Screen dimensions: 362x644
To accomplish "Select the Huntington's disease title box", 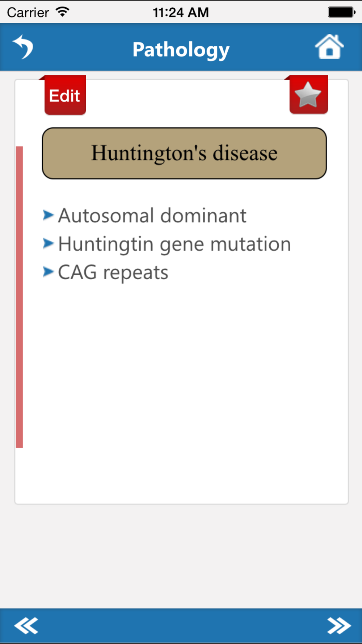I will tap(184, 153).
